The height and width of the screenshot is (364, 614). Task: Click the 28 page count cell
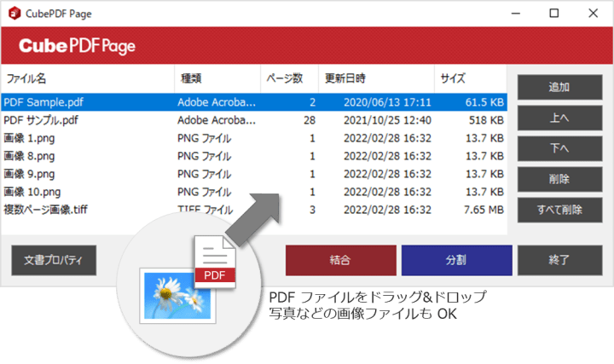pyautogui.click(x=310, y=120)
